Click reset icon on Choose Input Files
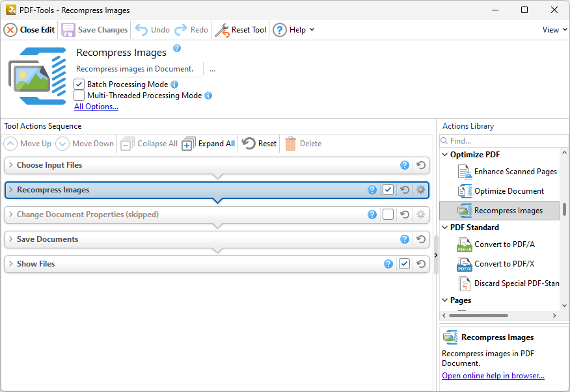The image size is (570, 392). click(x=421, y=165)
